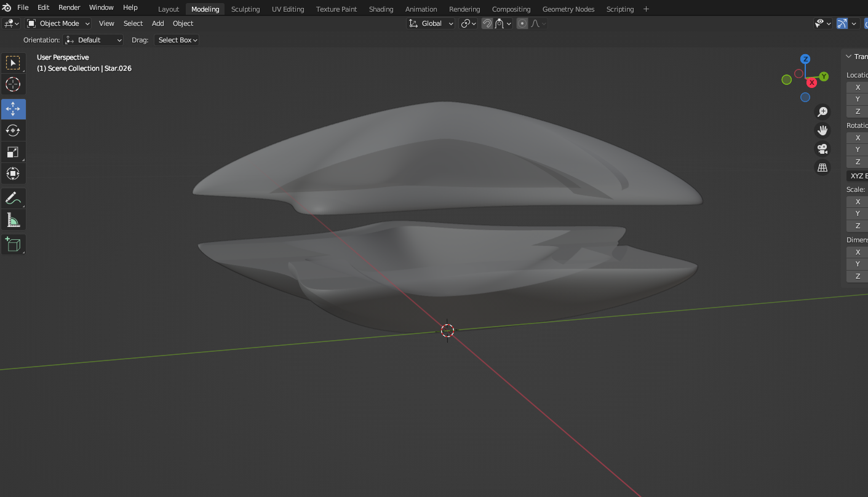The image size is (868, 497).
Task: Open gizmo options dropdown arrow
Action: (x=854, y=23)
